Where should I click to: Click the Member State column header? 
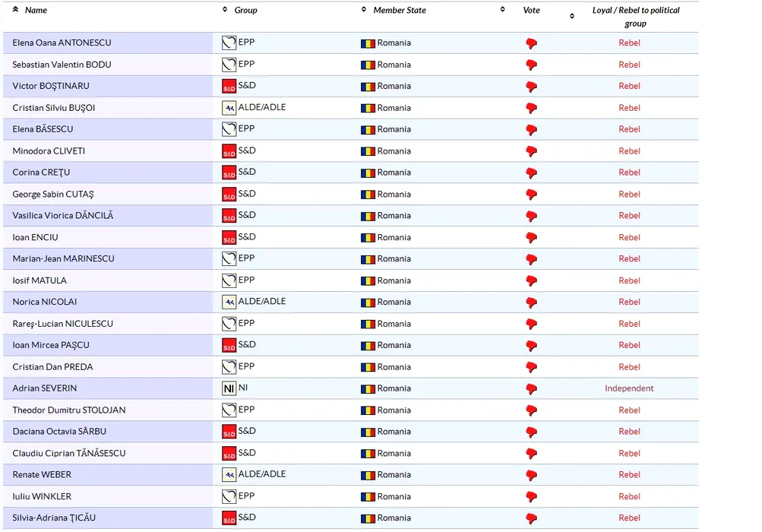pyautogui.click(x=400, y=11)
